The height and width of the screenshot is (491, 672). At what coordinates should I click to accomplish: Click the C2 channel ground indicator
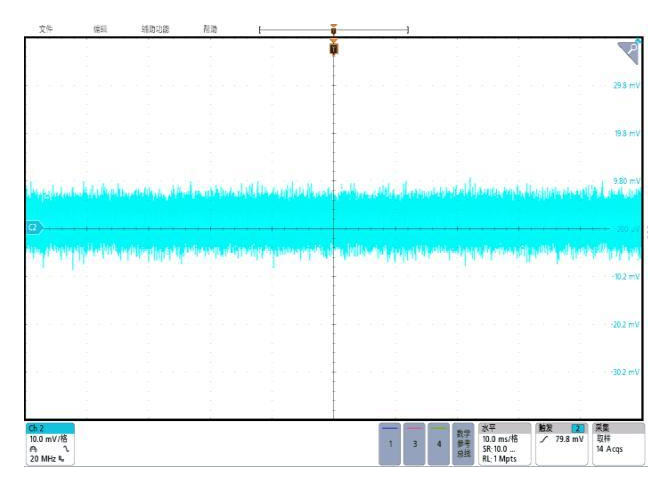tap(34, 228)
